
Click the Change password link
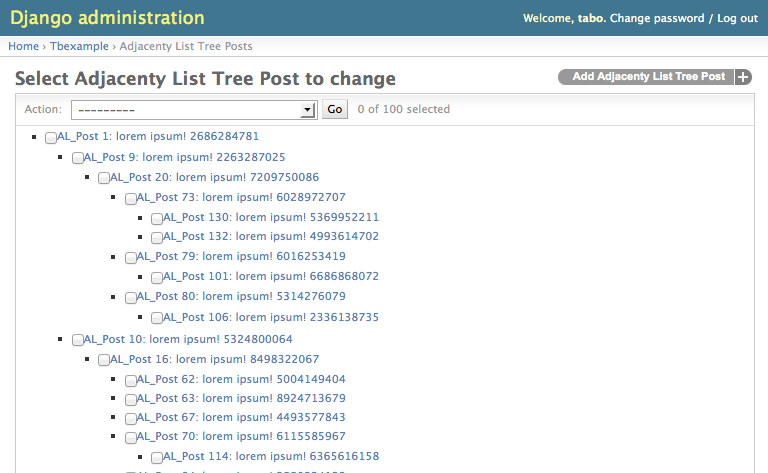pos(656,18)
